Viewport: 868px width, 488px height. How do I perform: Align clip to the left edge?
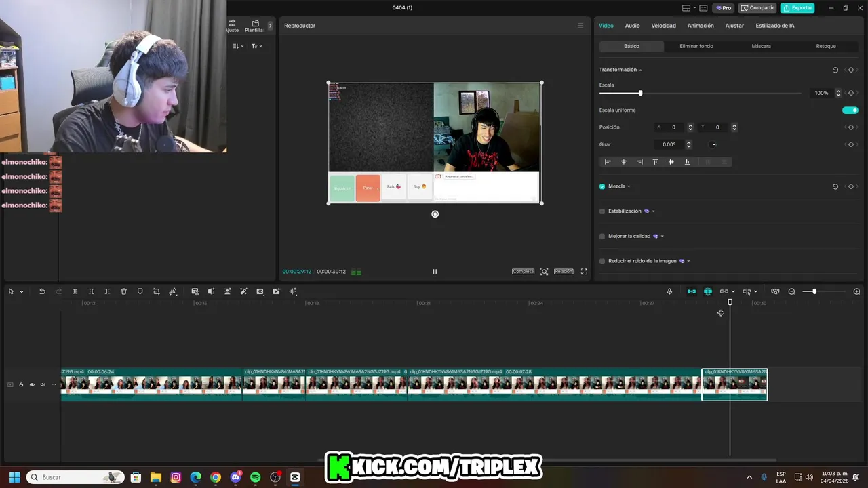(x=608, y=162)
